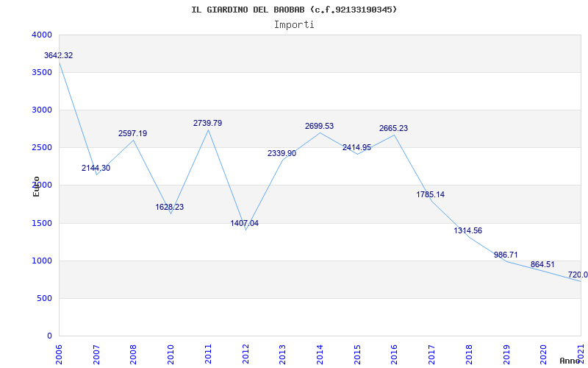The width and height of the screenshot is (588, 368).
Task: Click y-axis tick 0
Action: (49, 336)
